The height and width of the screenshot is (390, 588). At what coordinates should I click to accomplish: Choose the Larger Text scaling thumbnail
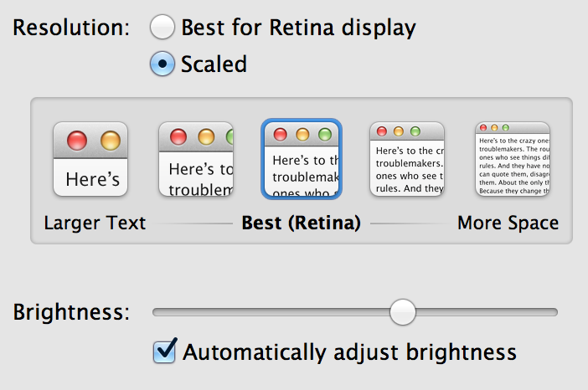pyautogui.click(x=90, y=159)
